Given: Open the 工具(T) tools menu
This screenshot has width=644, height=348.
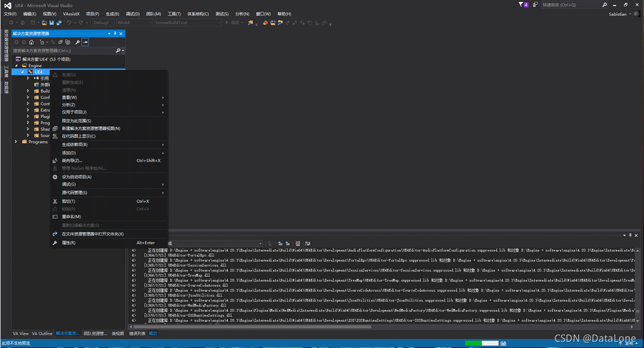Looking at the screenshot, I should coord(174,14).
